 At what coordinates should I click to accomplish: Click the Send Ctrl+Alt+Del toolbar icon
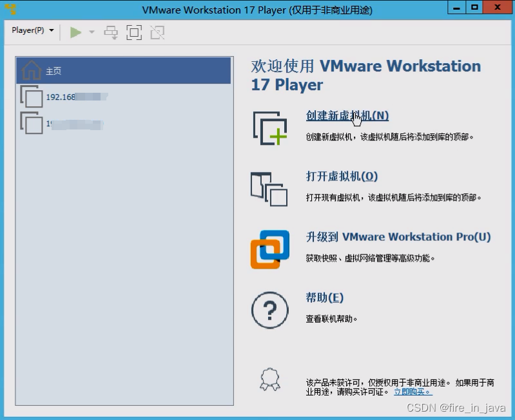tap(111, 32)
